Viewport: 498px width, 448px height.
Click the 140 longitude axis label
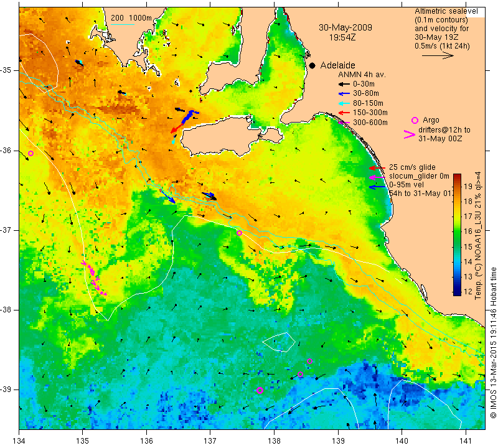(x=402, y=441)
